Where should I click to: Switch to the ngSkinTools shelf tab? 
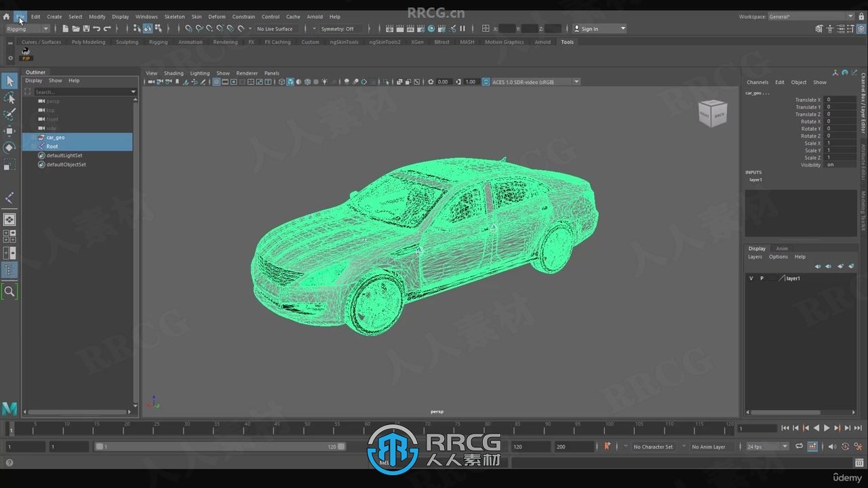coord(344,42)
